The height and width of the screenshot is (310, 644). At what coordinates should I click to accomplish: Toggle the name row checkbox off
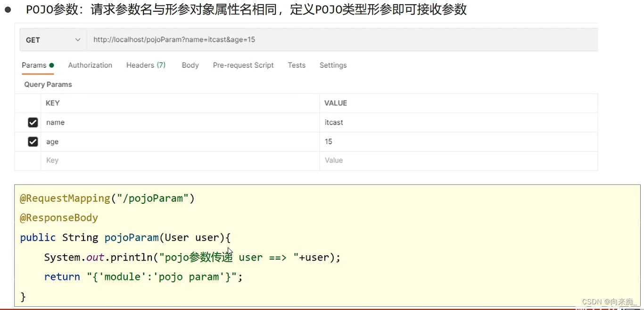[x=33, y=122]
